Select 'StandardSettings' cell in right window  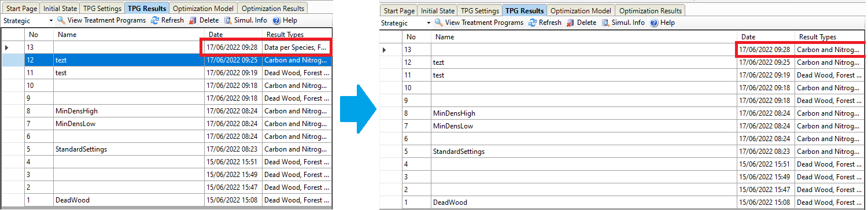click(x=584, y=152)
